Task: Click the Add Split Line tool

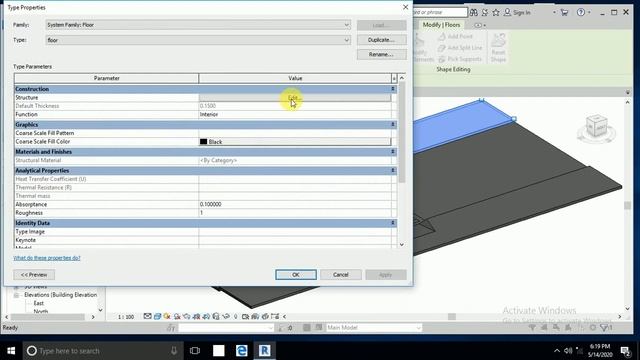Action: (460, 48)
